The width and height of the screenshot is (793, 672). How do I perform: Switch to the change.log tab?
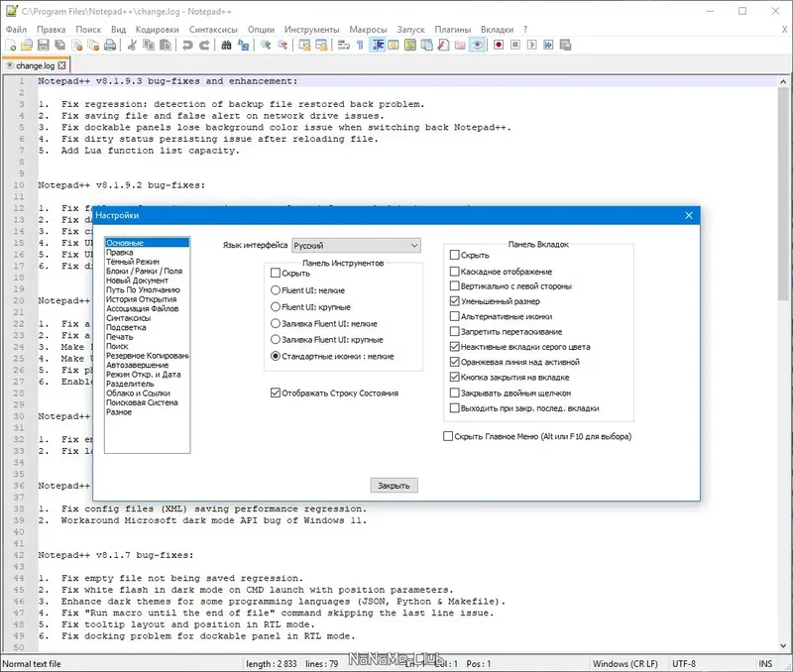(36, 64)
